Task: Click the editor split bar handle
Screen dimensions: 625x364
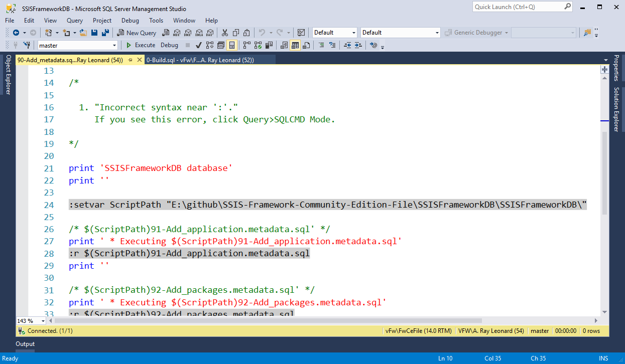Action: 604,69
